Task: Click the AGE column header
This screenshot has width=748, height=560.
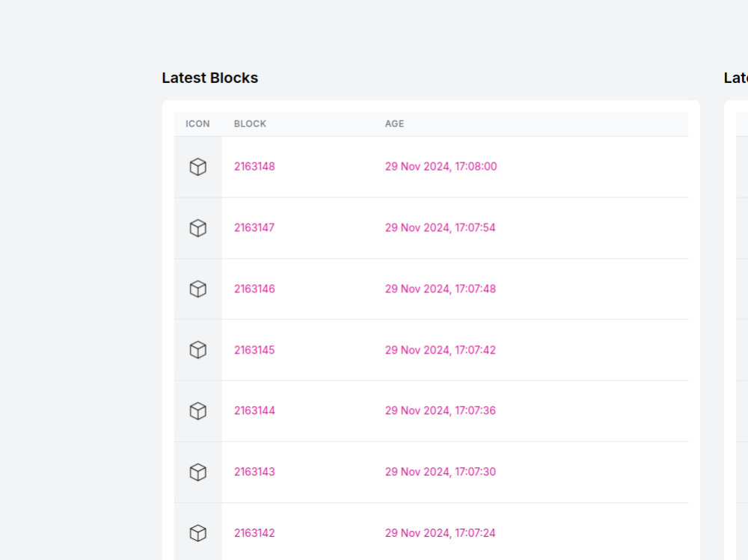Action: pyautogui.click(x=394, y=123)
